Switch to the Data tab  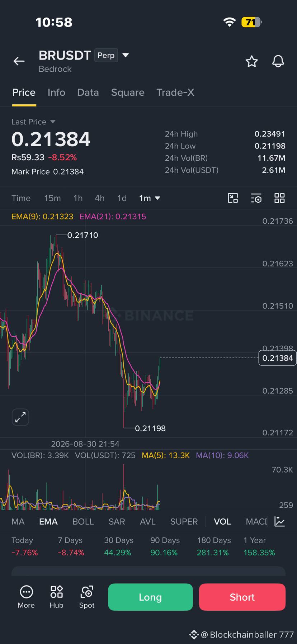click(88, 93)
